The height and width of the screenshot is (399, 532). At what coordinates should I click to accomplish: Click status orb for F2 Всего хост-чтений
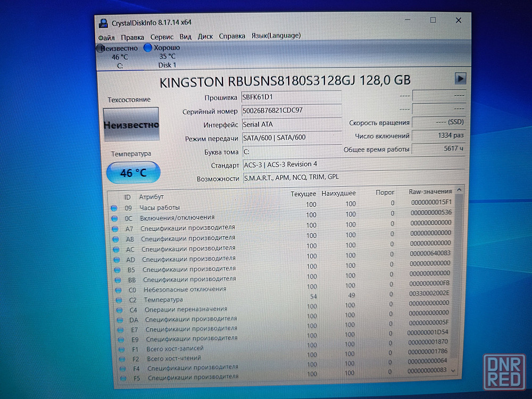click(x=122, y=359)
